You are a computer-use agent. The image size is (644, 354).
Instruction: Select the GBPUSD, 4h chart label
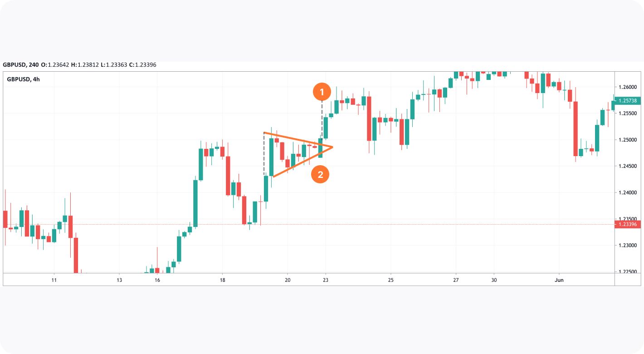point(24,79)
